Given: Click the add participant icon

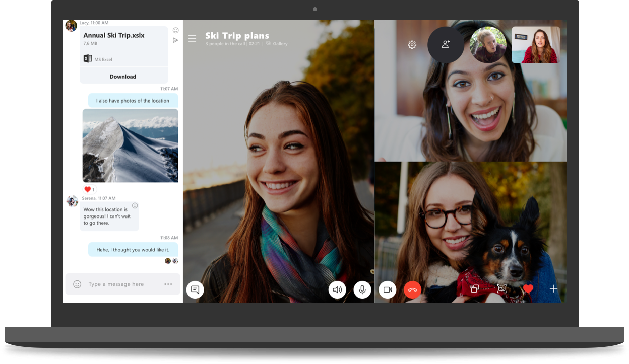Looking at the screenshot, I should [x=444, y=44].
